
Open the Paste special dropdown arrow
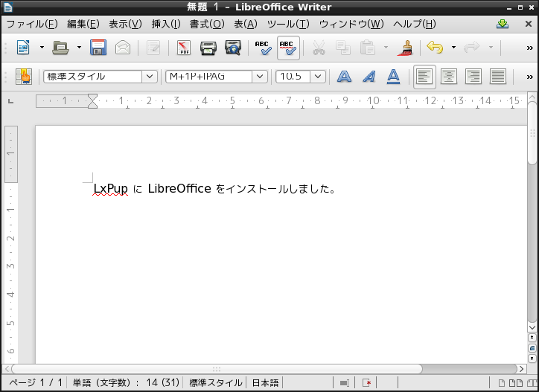(386, 48)
